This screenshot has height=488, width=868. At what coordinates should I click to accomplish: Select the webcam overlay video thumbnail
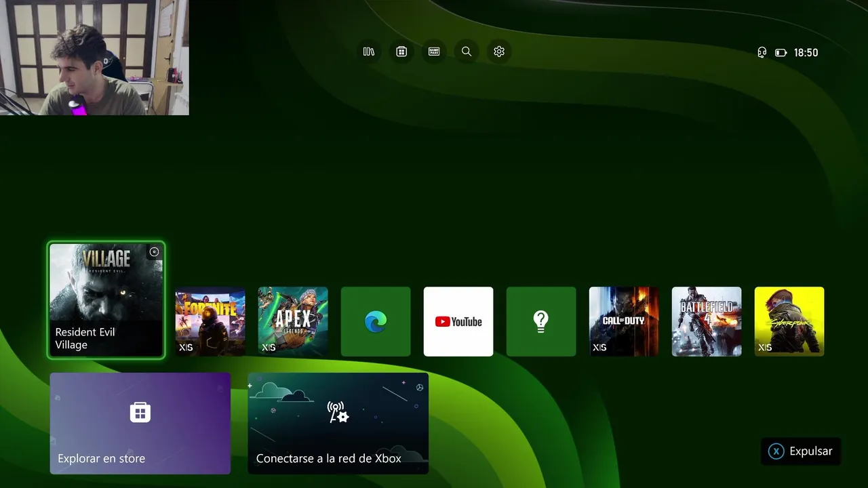tap(94, 58)
